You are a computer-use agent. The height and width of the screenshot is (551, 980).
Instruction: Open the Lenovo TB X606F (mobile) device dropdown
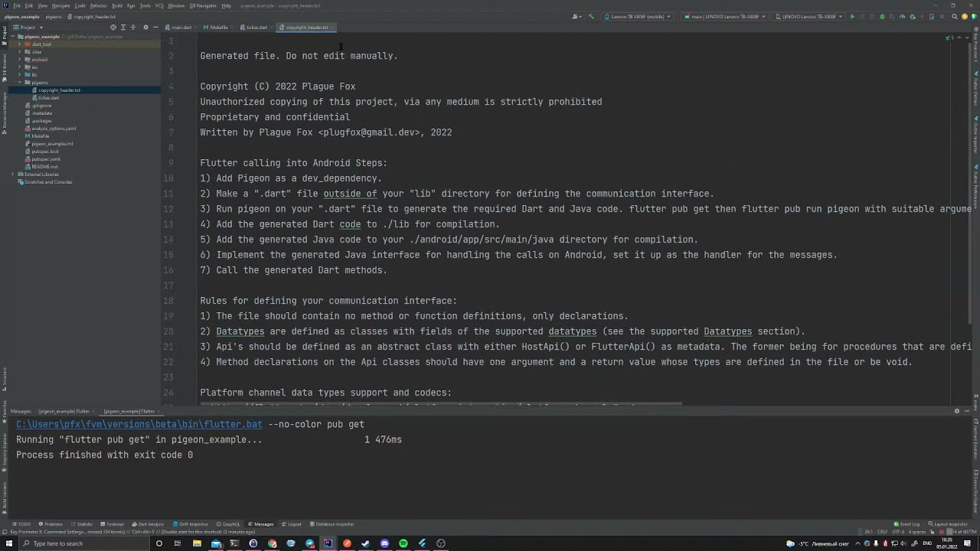point(638,16)
